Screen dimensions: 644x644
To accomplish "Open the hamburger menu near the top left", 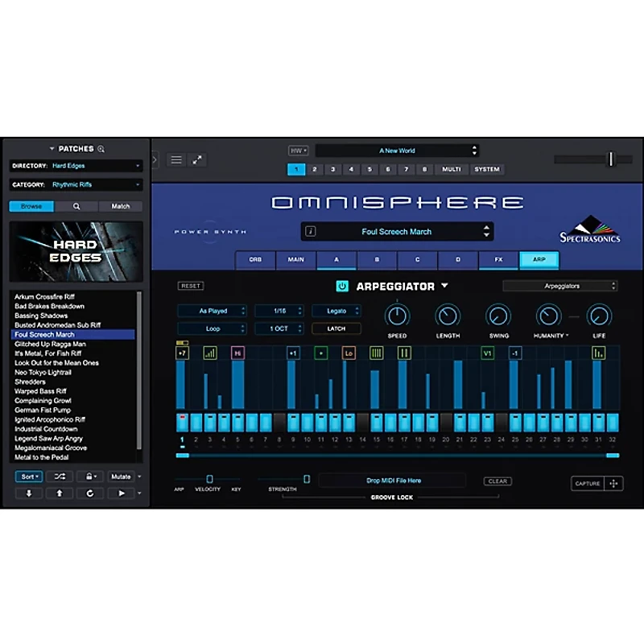I will (x=176, y=159).
